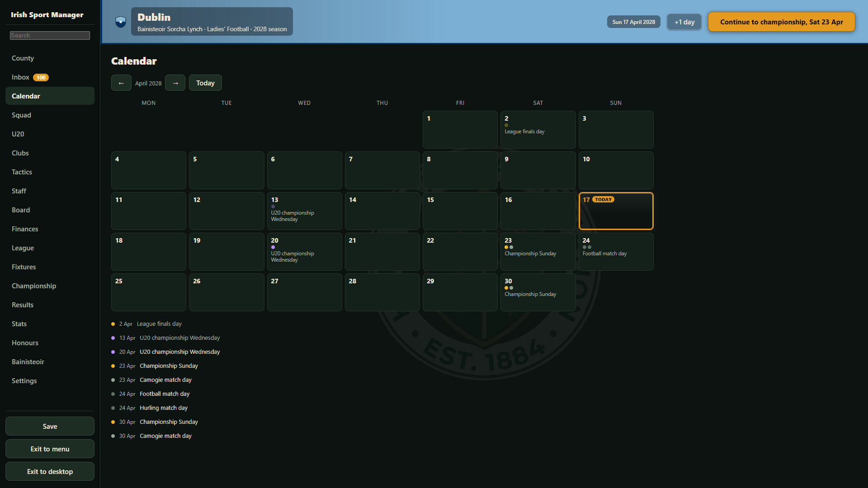The height and width of the screenshot is (488, 868).
Task: Open the Inbox section
Action: 50,77
